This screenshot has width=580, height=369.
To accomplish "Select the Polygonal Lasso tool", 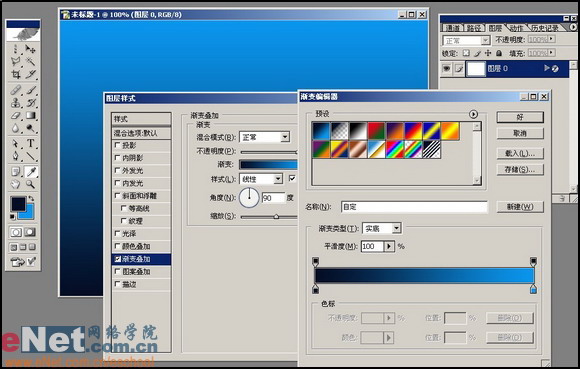I will (16, 61).
